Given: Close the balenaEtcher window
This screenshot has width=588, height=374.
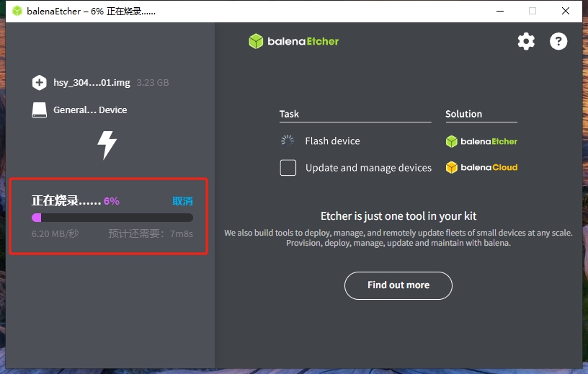Looking at the screenshot, I should (566, 11).
